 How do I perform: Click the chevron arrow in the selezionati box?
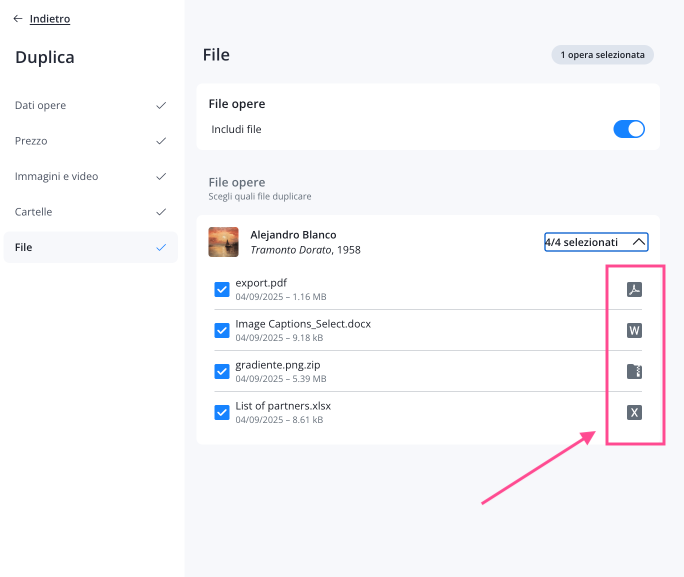tap(639, 242)
